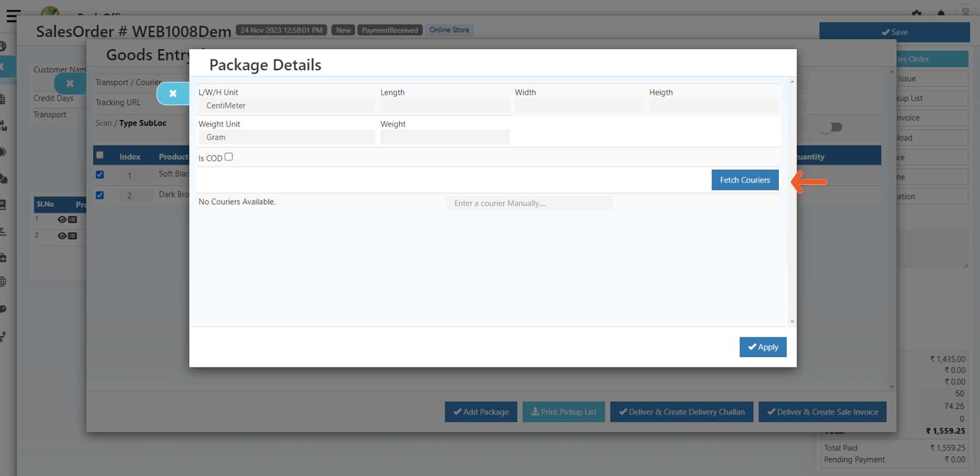The image size is (980, 476).
Task: Click the Type SubLoc scan label
Action: (143, 123)
